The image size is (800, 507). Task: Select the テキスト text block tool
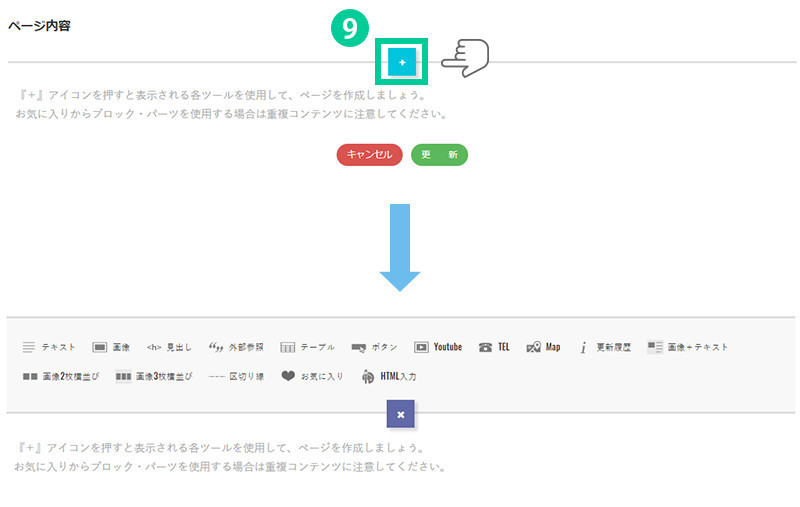click(49, 347)
